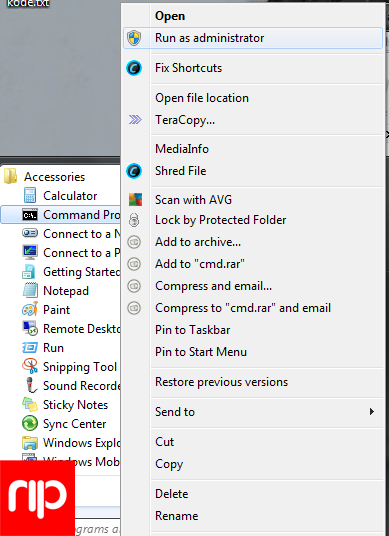Open the Send to menu entry
This screenshot has height=536, width=389.
253,412
